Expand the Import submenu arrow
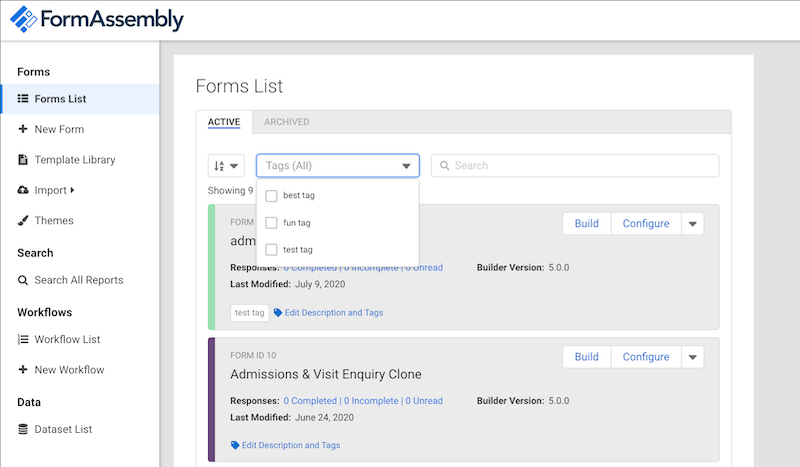This screenshot has width=800, height=467. tap(72, 190)
